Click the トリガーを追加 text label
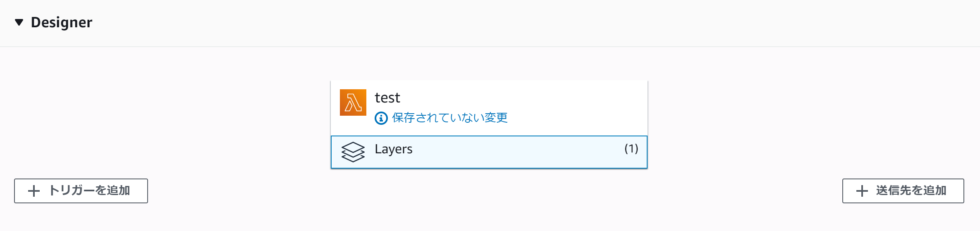980x231 pixels. [89, 191]
